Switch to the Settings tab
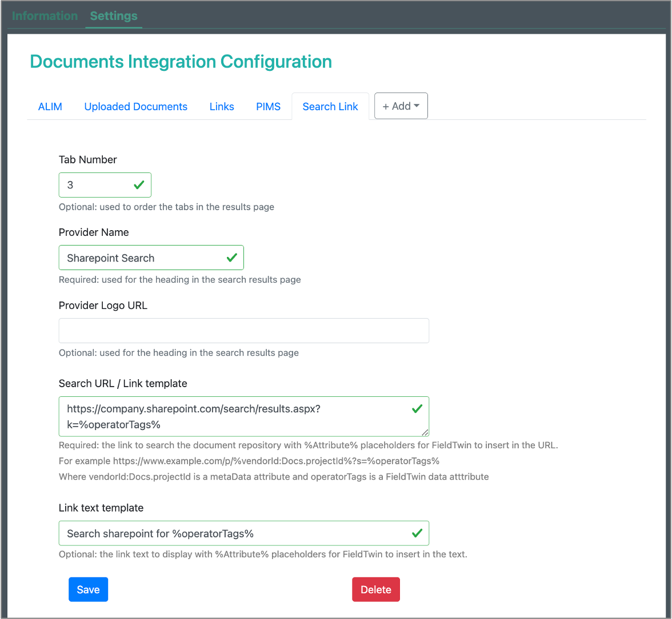Screen dimensions: 672x619 pyautogui.click(x=114, y=16)
